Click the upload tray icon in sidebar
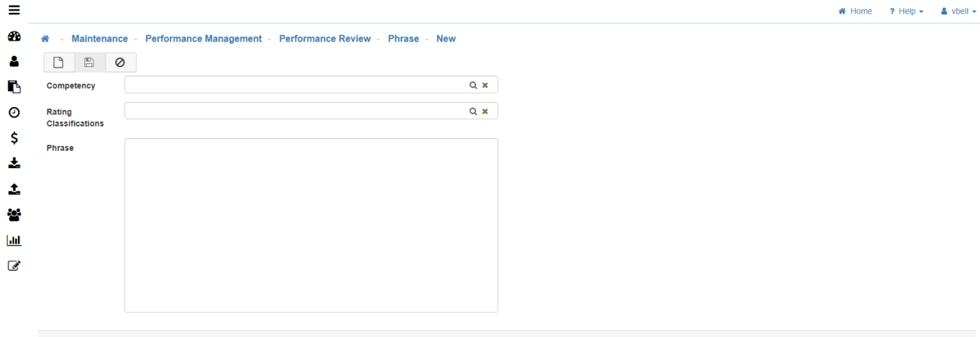 pos(14,189)
